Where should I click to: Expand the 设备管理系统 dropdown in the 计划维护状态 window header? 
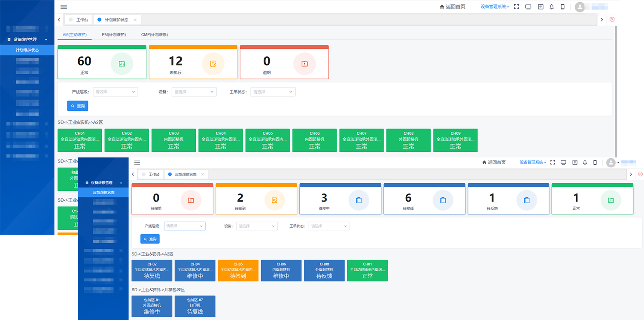coord(495,7)
